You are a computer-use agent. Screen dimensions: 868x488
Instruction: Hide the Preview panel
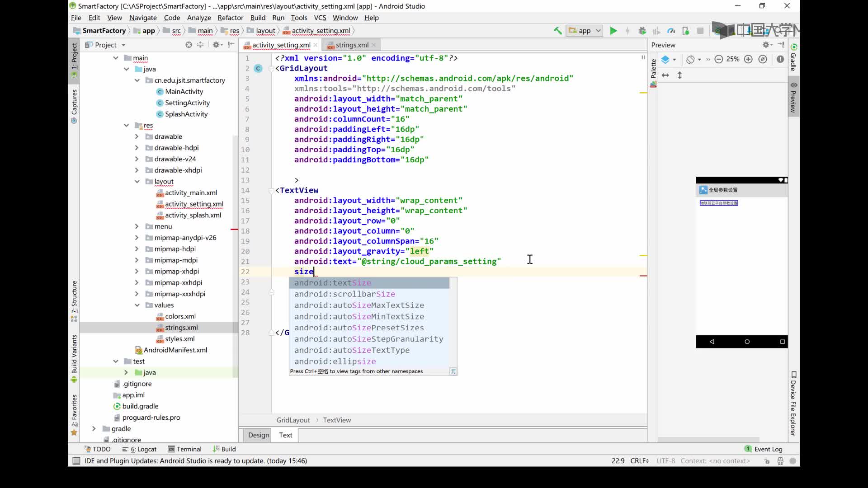(781, 45)
